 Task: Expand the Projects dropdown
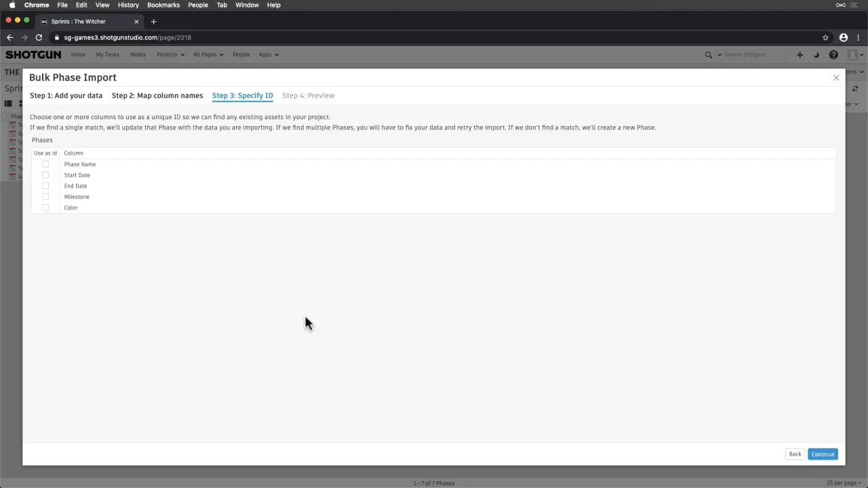pos(170,55)
